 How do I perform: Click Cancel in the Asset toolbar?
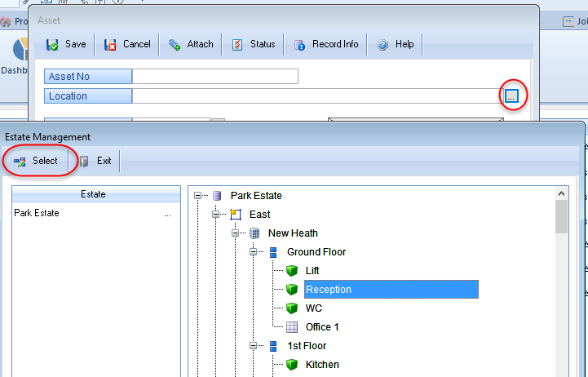coord(127,44)
